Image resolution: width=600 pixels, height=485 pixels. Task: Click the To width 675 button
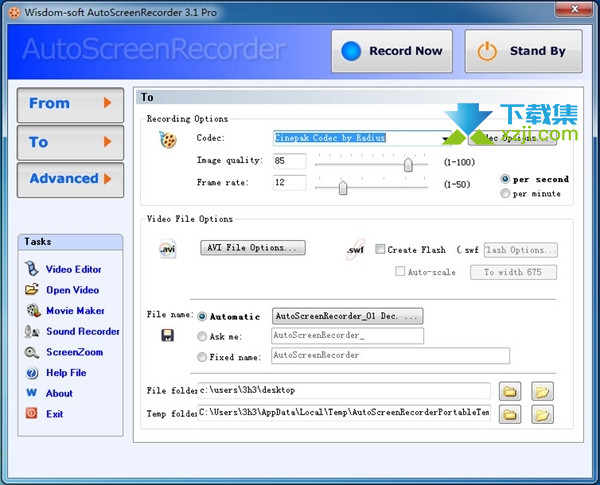[513, 272]
